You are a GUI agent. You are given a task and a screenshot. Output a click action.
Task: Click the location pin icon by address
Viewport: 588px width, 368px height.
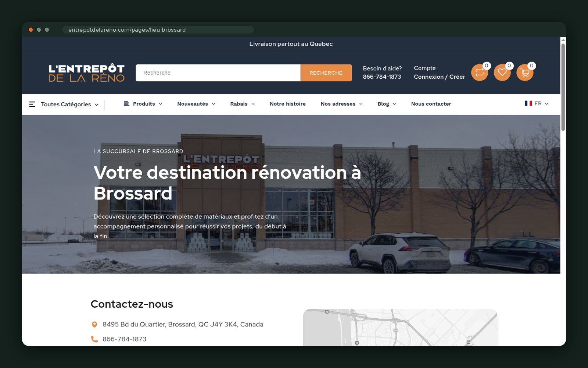(94, 325)
